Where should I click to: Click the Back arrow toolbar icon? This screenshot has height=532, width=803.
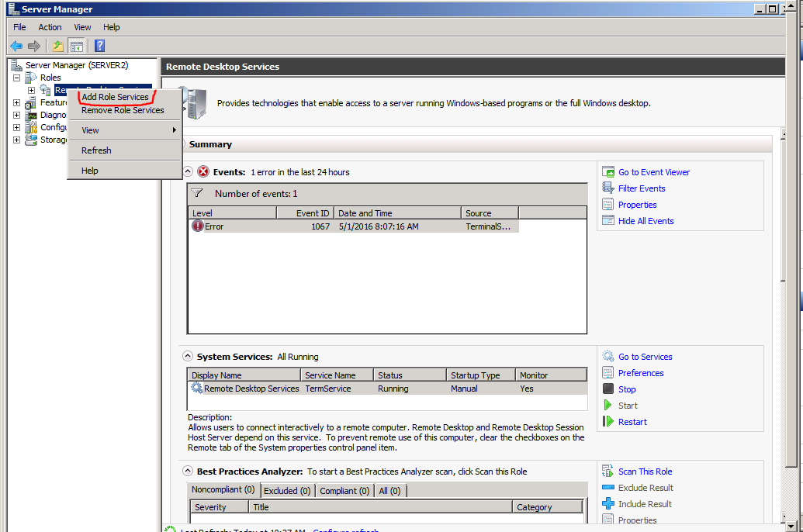(x=16, y=46)
